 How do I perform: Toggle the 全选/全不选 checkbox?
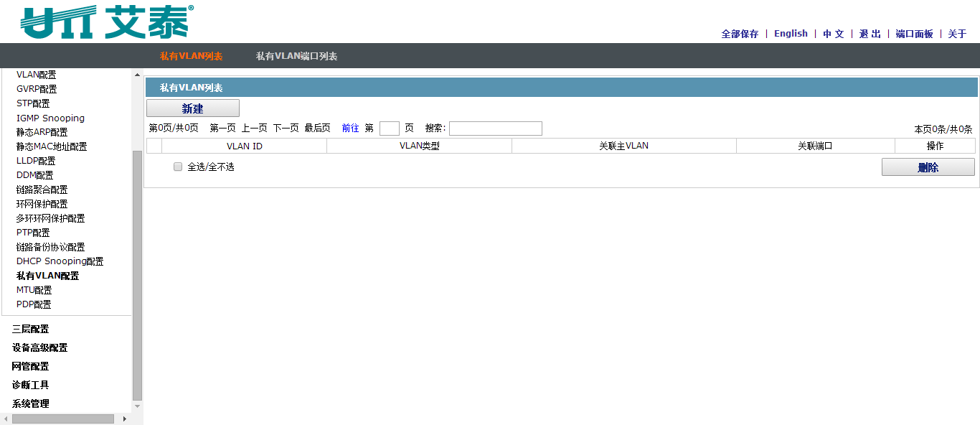coord(177,167)
